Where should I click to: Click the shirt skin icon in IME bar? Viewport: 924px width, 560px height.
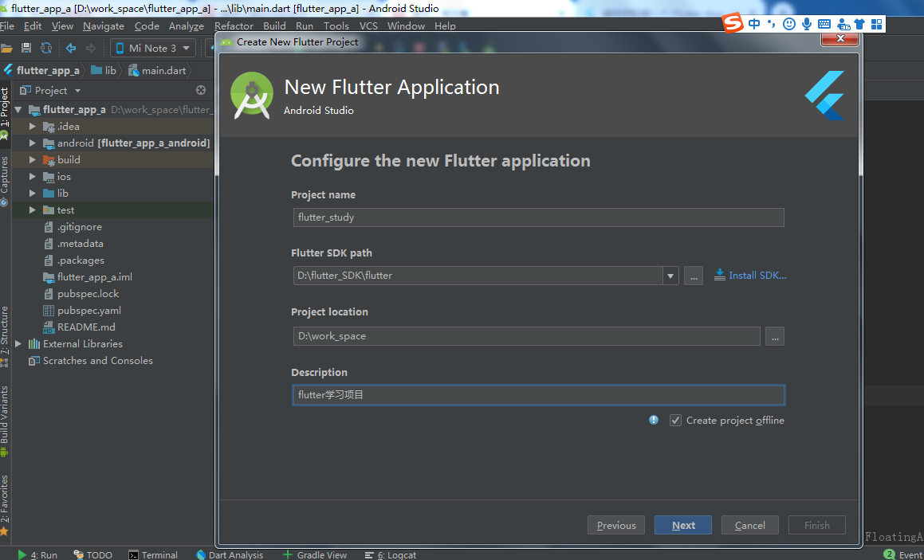point(859,24)
